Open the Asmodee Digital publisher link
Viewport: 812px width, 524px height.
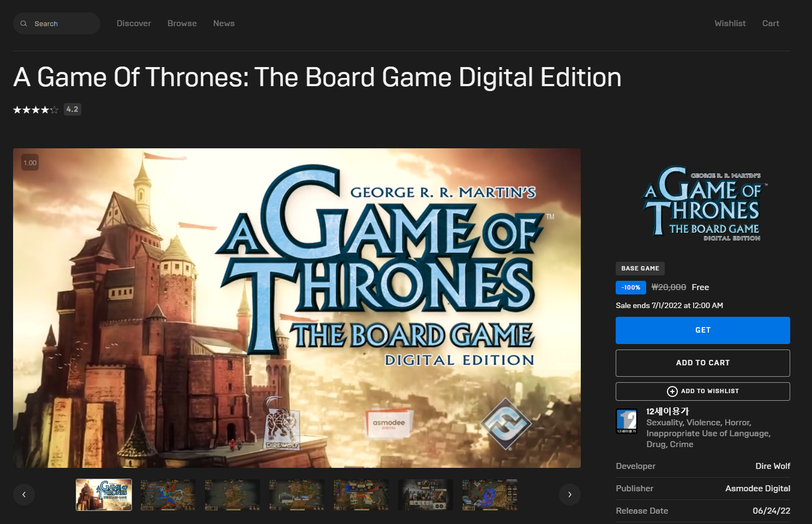coord(757,489)
